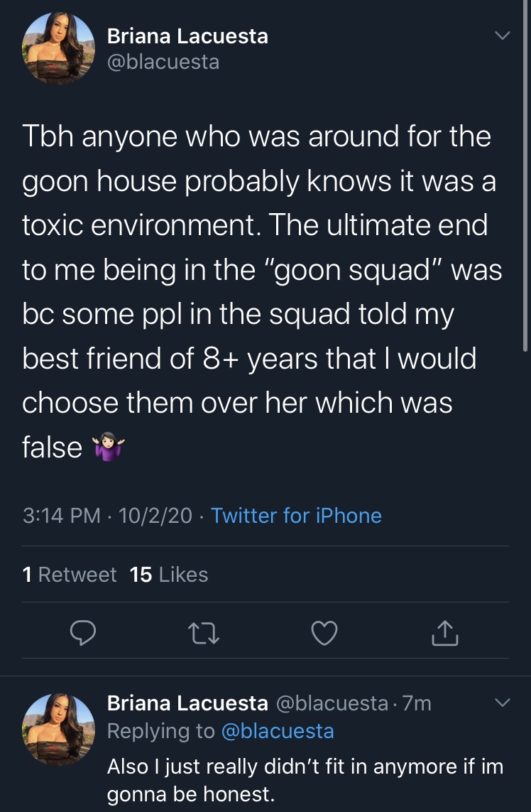This screenshot has width=531, height=812.
Task: Expand reply tweet's chevron menu
Action: point(503,702)
